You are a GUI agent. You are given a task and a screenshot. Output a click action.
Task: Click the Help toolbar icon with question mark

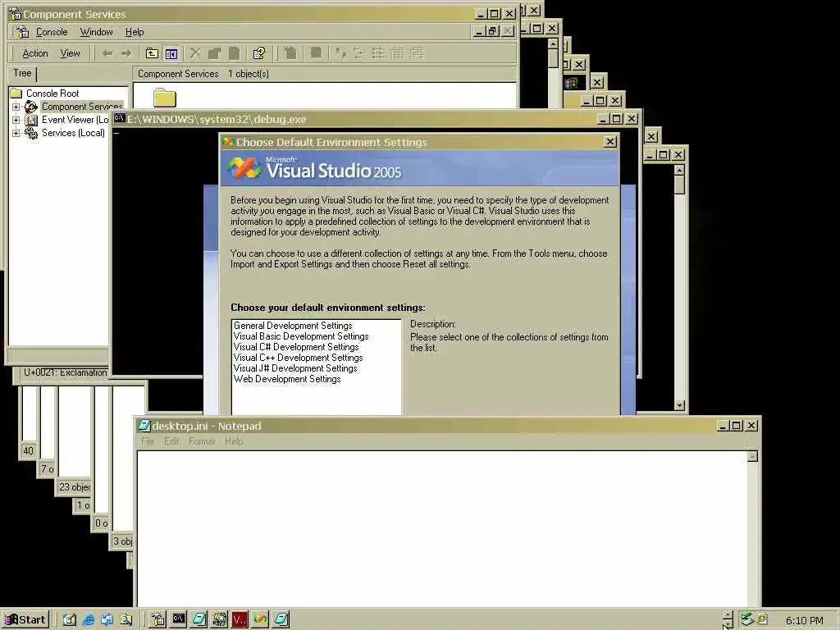point(259,53)
